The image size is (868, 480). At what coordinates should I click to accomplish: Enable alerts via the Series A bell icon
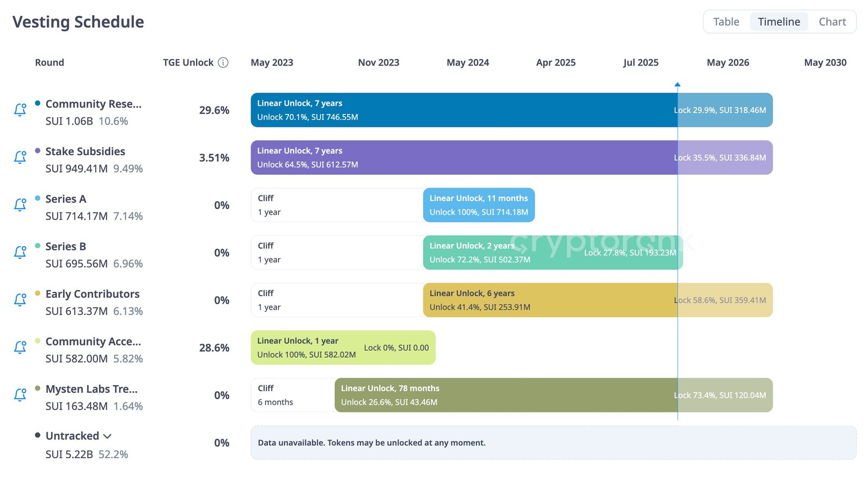click(x=20, y=205)
